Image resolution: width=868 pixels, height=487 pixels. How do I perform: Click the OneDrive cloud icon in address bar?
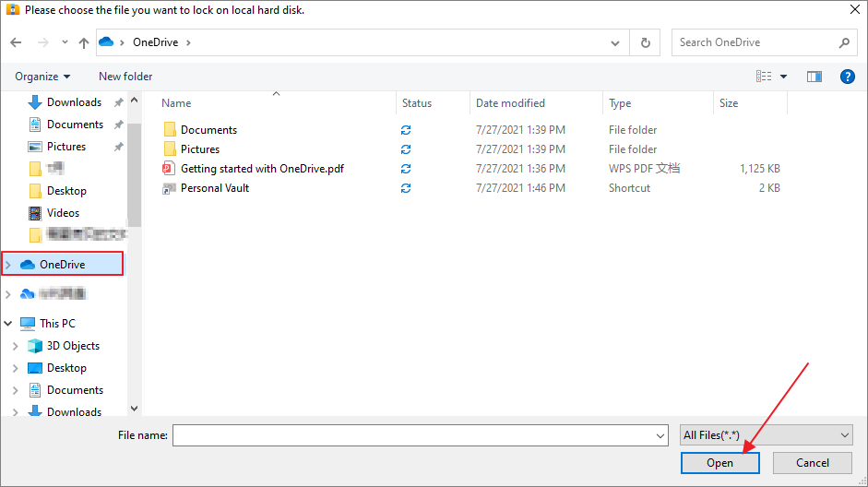[x=106, y=42]
